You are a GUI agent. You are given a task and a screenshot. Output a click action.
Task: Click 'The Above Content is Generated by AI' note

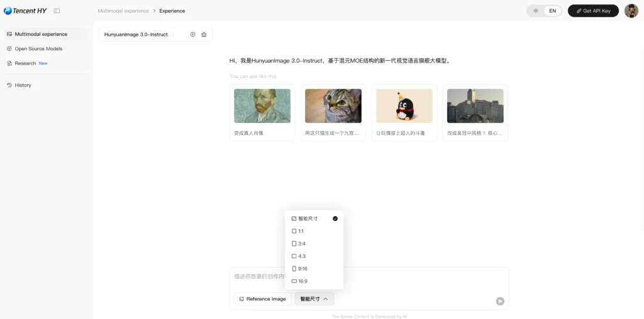[369, 316]
